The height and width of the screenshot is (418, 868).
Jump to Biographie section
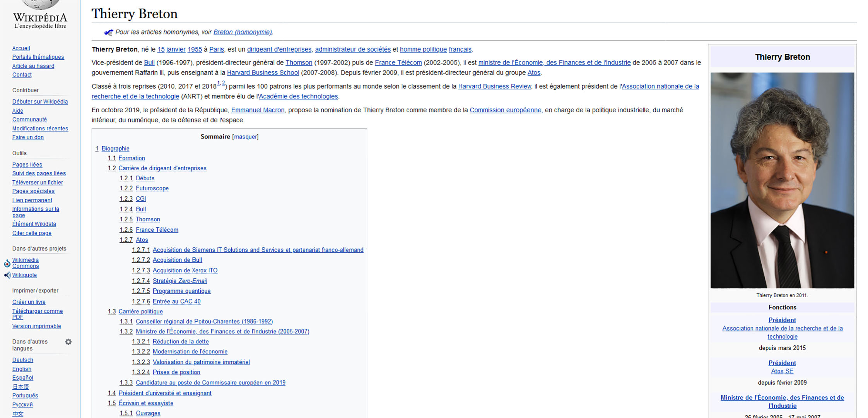[x=115, y=149]
